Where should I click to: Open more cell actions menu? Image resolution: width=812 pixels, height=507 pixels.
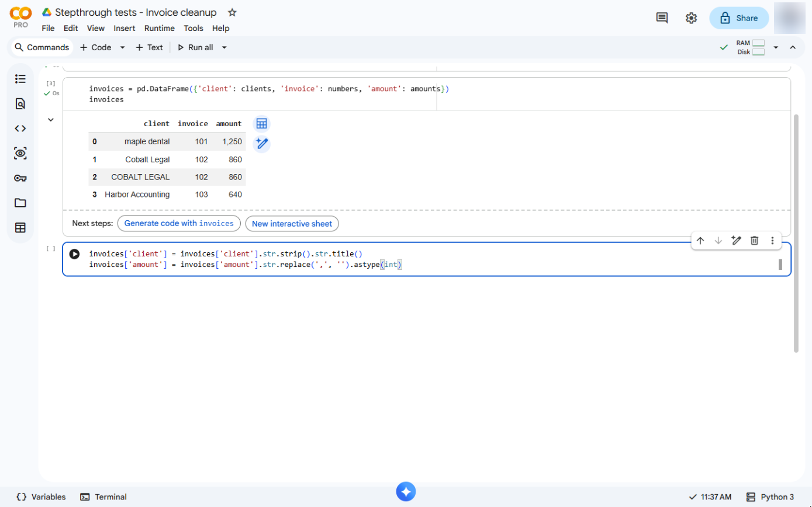coord(773,241)
